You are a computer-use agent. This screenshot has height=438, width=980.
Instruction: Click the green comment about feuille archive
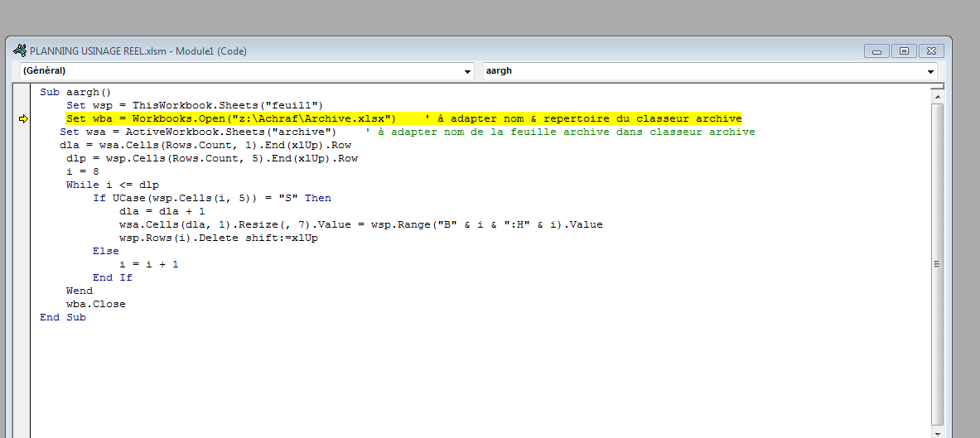(560, 132)
